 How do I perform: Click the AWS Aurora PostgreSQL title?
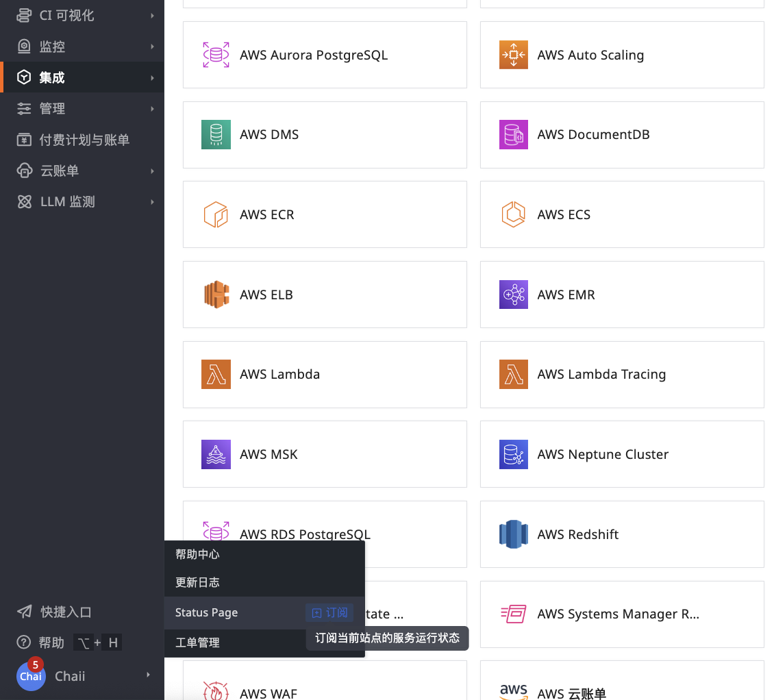(x=314, y=55)
